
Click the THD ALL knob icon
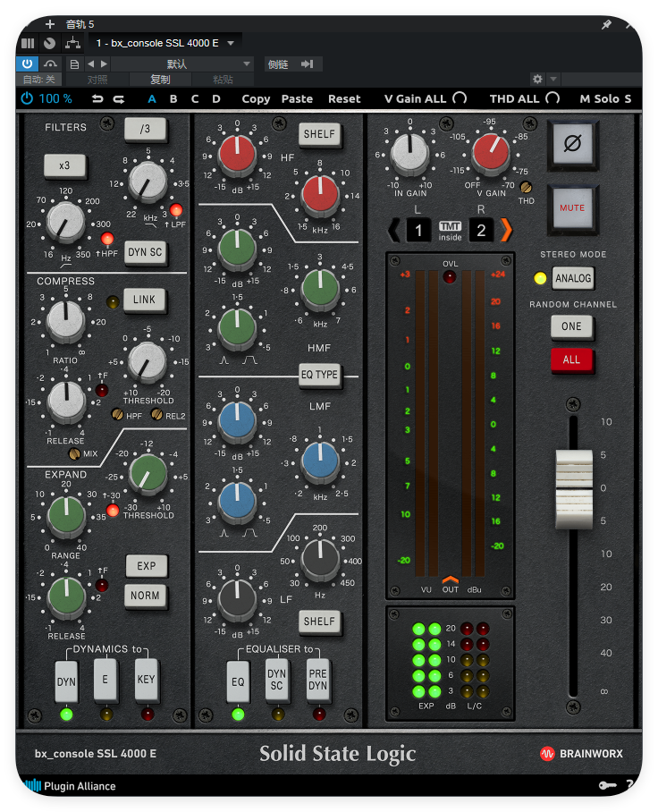(553, 97)
